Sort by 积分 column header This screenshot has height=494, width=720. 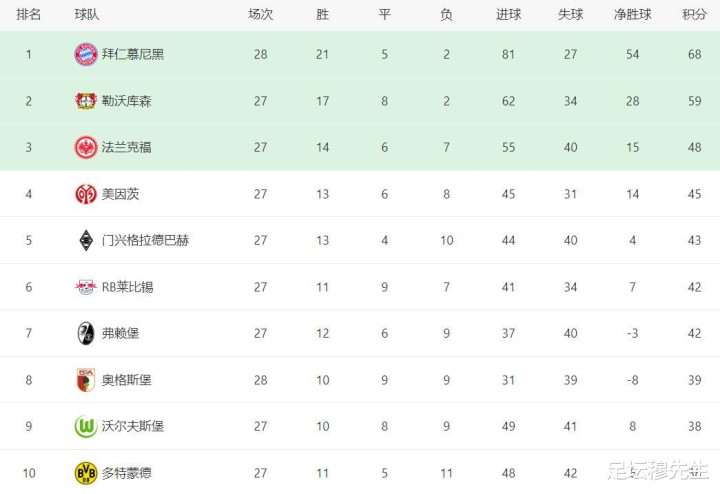click(694, 15)
